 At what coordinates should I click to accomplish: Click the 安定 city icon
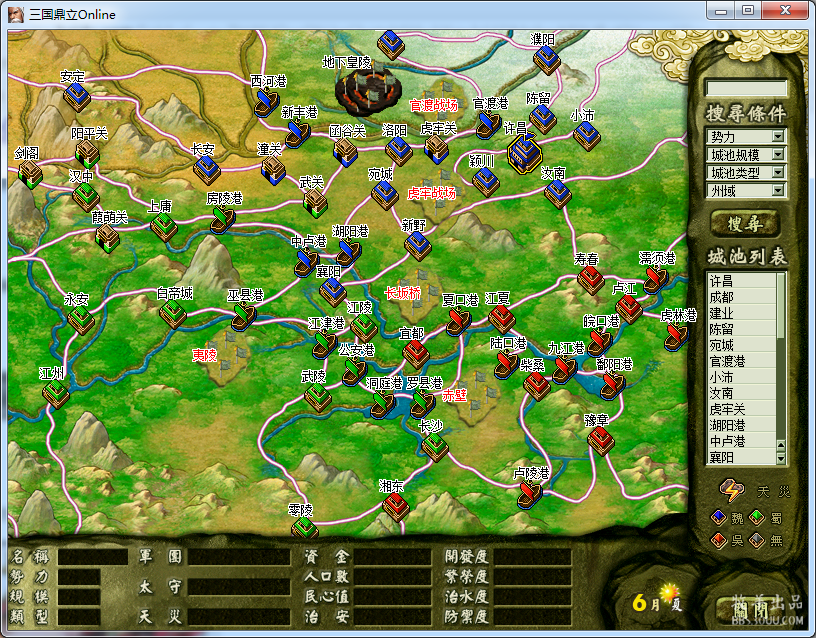click(77, 97)
